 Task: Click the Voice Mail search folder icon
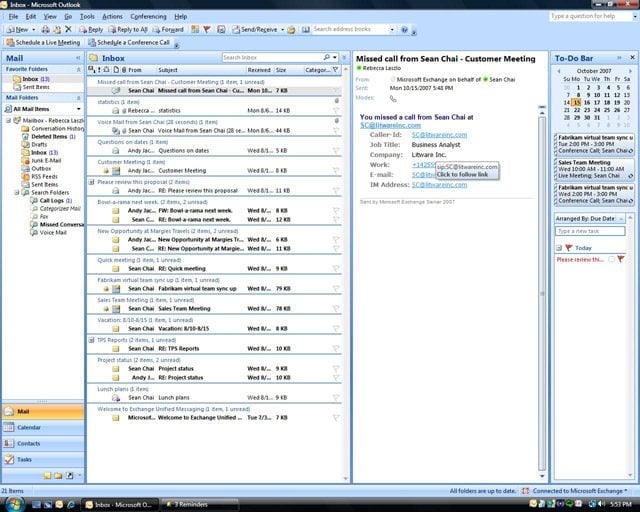point(34,232)
